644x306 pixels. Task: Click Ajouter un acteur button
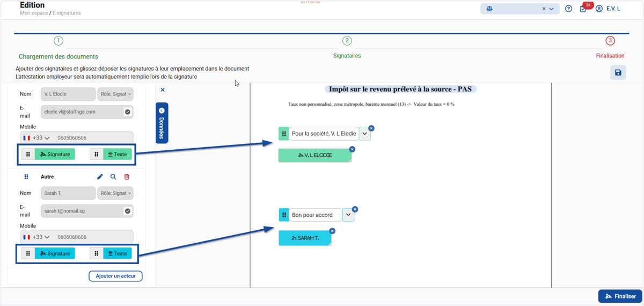click(x=115, y=276)
